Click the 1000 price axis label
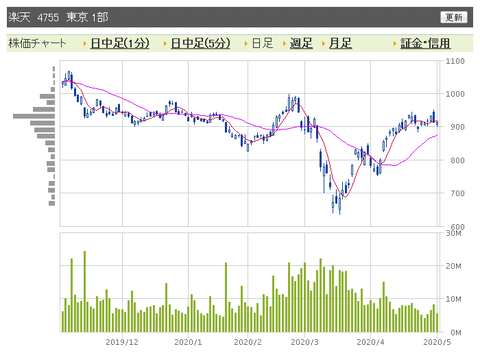This screenshot has height=362, width=480. pyautogui.click(x=455, y=94)
